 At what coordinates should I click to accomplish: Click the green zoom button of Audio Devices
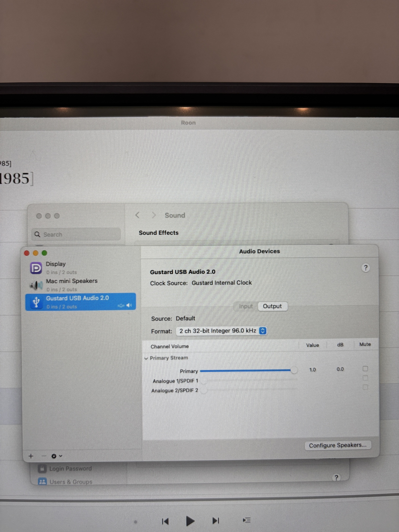(45, 253)
